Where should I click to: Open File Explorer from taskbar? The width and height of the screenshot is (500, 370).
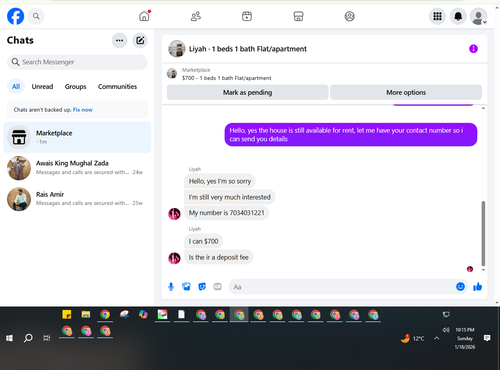pyautogui.click(x=86, y=314)
